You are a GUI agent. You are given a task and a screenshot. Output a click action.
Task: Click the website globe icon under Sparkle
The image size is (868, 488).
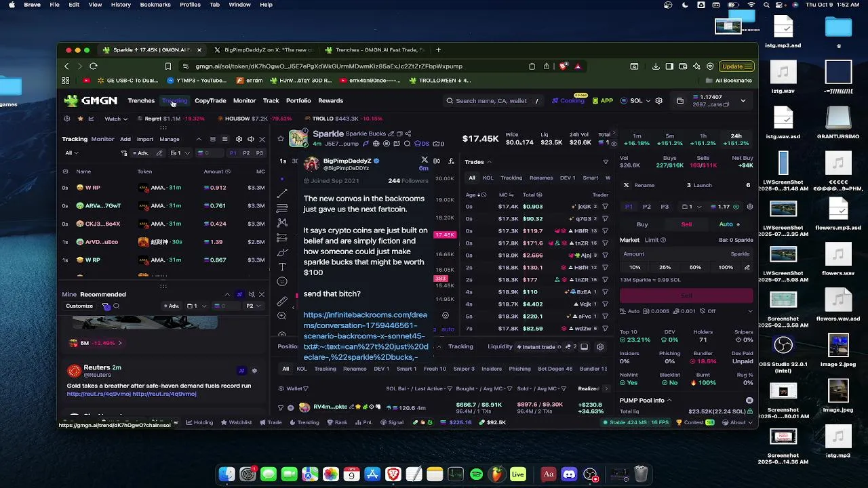tap(376, 144)
